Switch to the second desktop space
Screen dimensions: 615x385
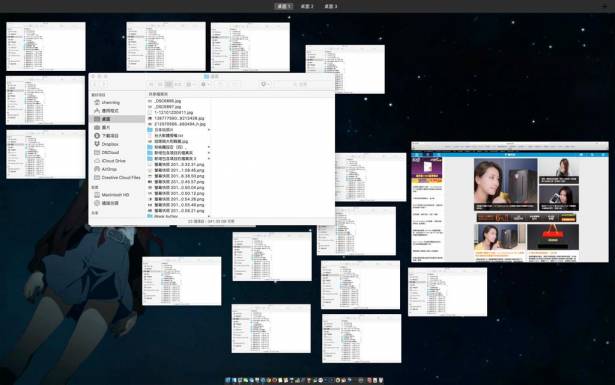click(x=307, y=6)
